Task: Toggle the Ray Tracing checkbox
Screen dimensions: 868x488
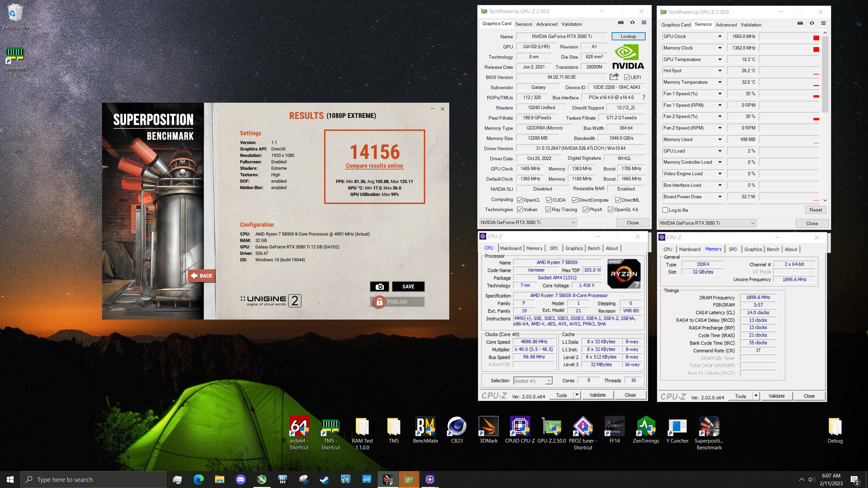Action: (548, 209)
